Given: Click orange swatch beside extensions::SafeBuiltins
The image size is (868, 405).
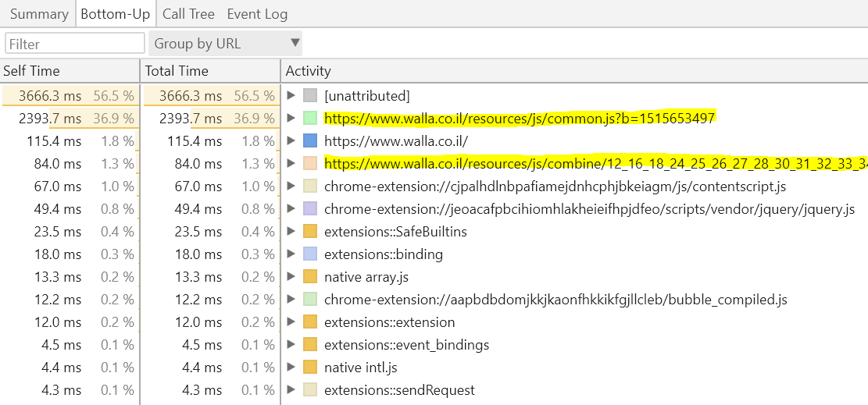Looking at the screenshot, I should click(310, 232).
